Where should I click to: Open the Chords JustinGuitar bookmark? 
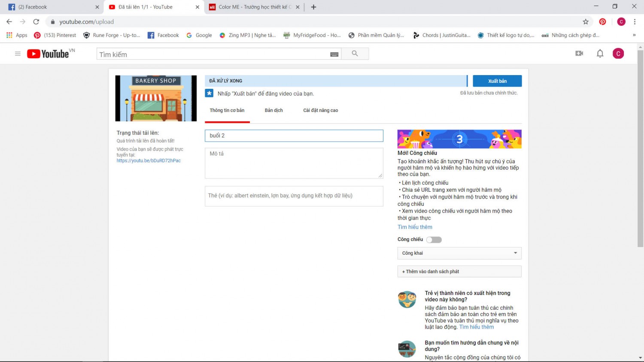[441, 35]
